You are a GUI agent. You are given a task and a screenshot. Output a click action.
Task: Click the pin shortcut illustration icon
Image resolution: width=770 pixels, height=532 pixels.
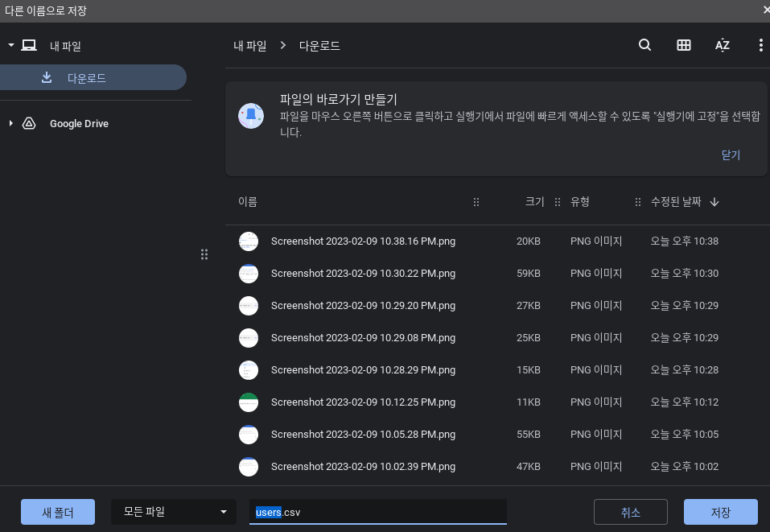point(251,116)
